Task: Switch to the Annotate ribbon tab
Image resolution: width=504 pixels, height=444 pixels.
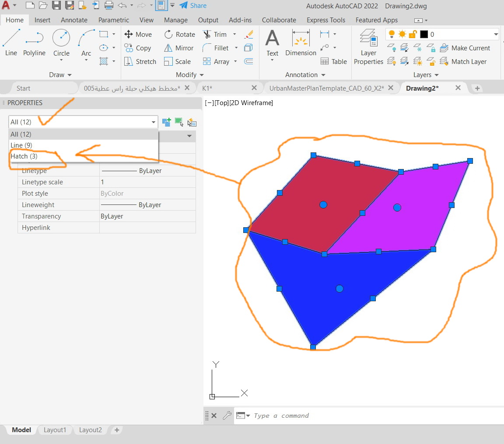Action: click(x=74, y=20)
